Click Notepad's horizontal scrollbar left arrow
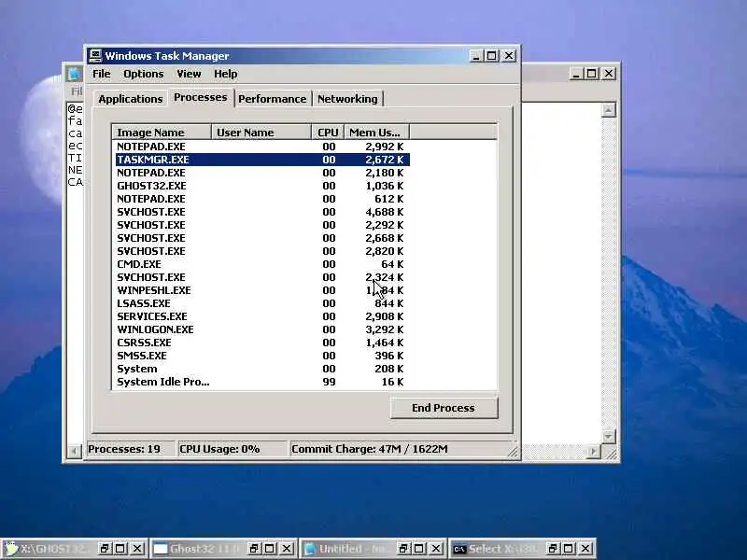747x560 pixels. 75,451
